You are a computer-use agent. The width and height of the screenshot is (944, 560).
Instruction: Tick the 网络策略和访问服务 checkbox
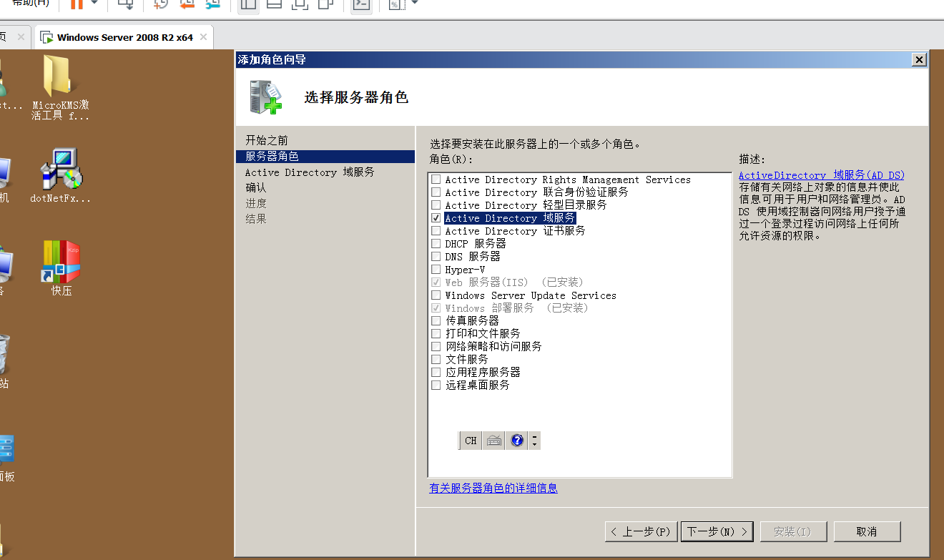coord(436,347)
